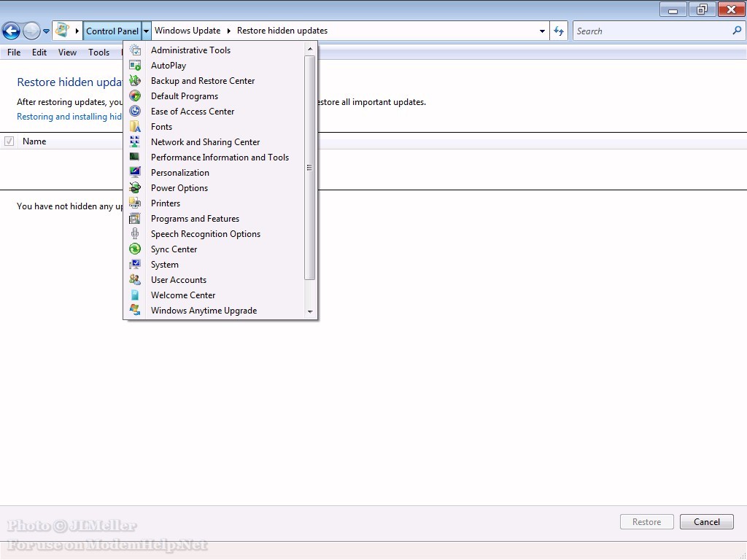The width and height of the screenshot is (747, 560).
Task: Toggle the select-all checkbox beside Name
Action: click(9, 141)
